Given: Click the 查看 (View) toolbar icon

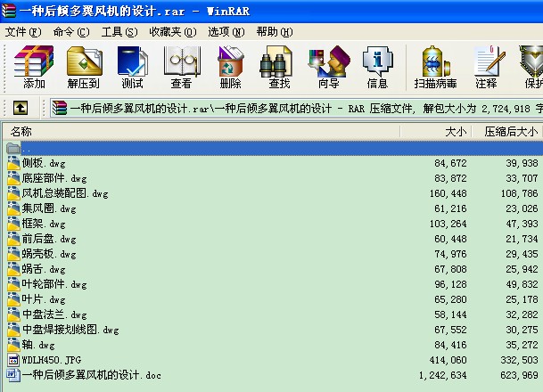Looking at the screenshot, I should [181, 67].
